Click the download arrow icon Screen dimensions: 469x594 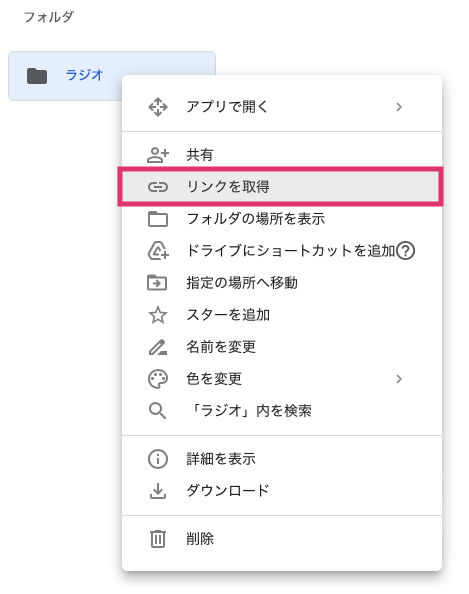pos(158,491)
